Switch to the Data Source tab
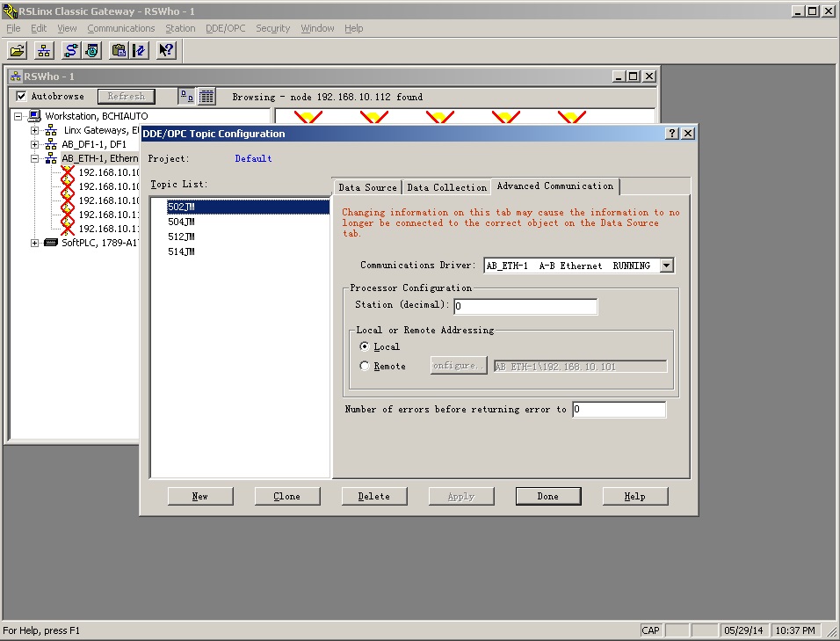This screenshot has height=641, width=840. [x=367, y=187]
